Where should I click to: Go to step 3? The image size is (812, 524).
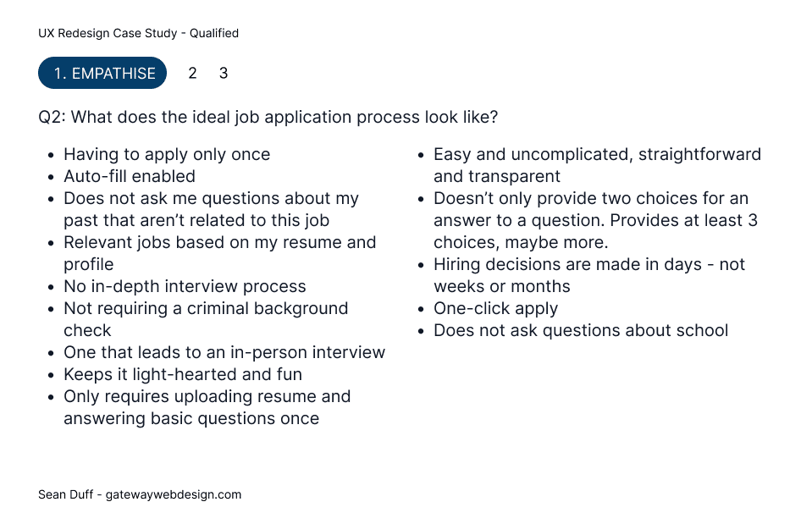tap(224, 74)
